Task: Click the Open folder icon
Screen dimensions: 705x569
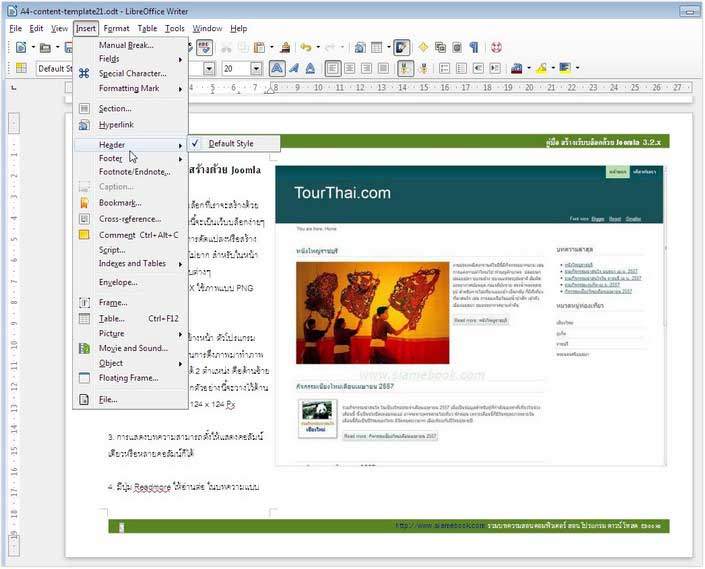Action: pyautogui.click(x=45, y=47)
